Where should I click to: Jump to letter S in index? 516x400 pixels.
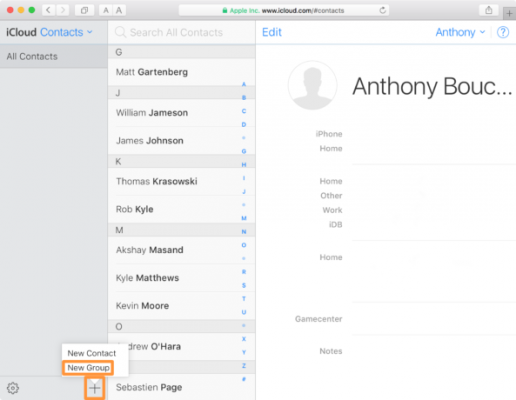244,285
